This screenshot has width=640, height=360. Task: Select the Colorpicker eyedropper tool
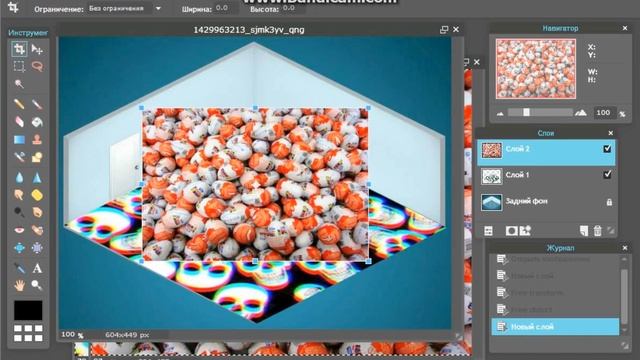(x=19, y=268)
